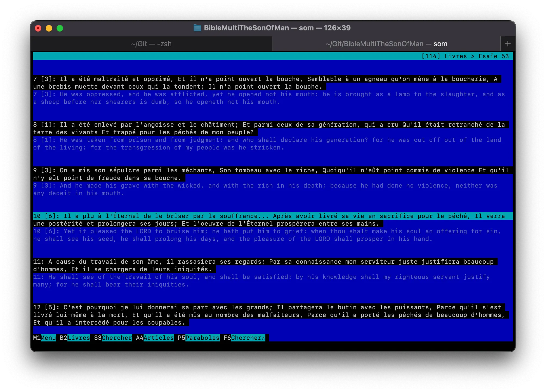Select French verse 8 'Il a été enlevé'

point(271,129)
